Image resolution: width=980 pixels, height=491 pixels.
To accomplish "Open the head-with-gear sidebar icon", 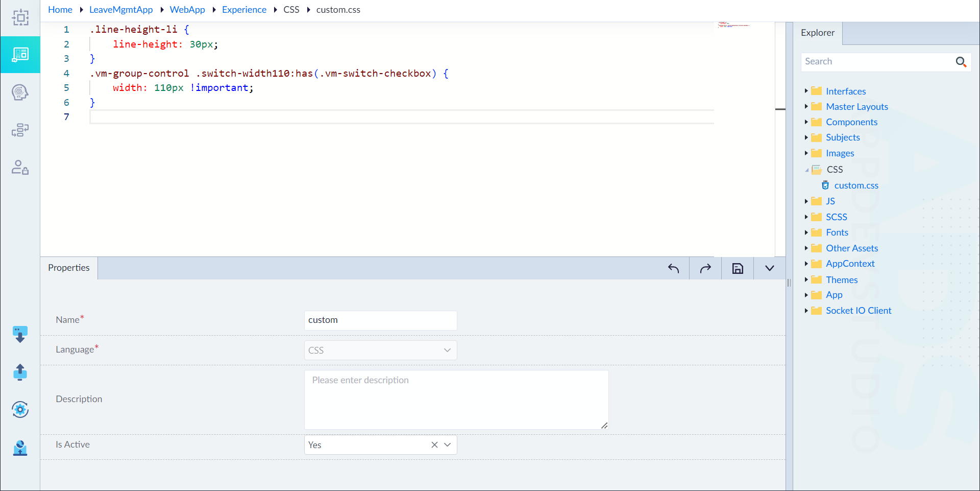I will pyautogui.click(x=20, y=92).
